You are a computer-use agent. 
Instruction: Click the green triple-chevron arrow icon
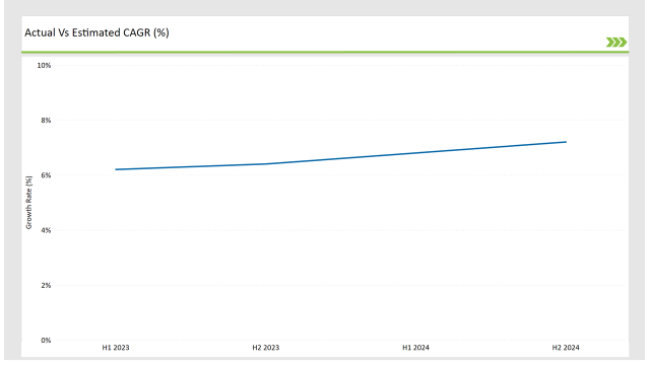(616, 42)
